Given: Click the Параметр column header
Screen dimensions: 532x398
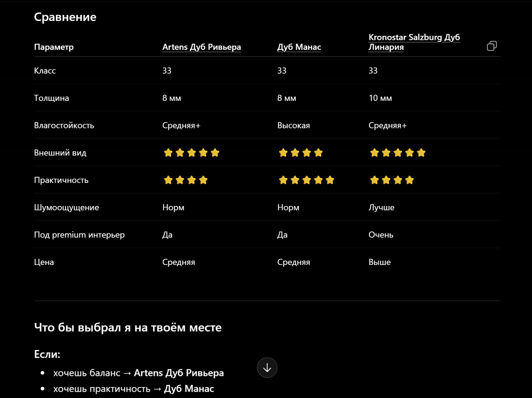Looking at the screenshot, I should click(54, 47).
